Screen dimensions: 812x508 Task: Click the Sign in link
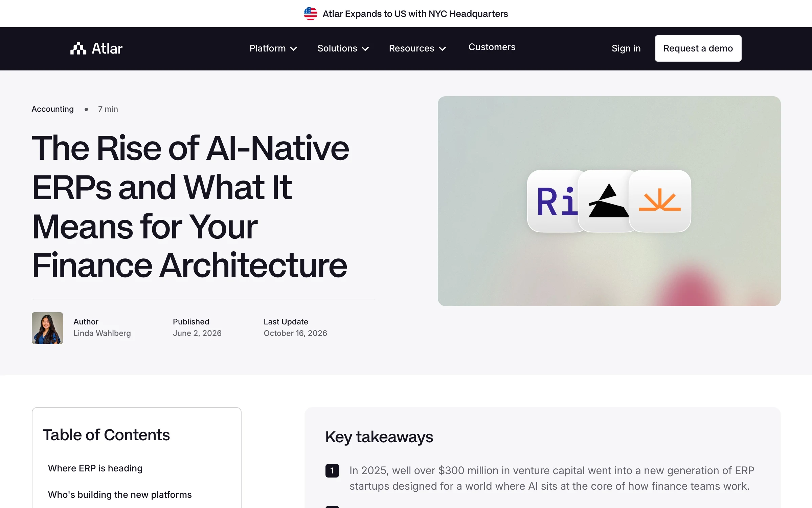[x=626, y=48]
